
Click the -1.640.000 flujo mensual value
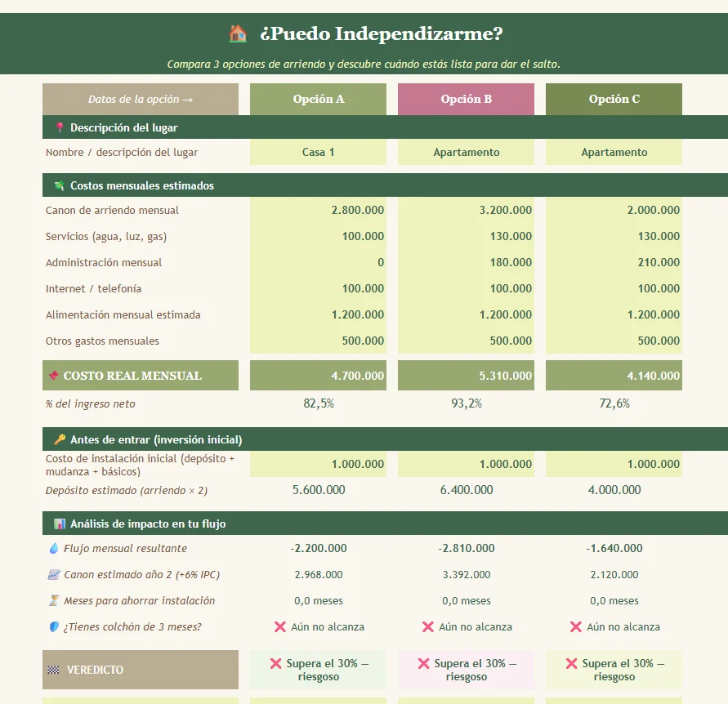614,548
